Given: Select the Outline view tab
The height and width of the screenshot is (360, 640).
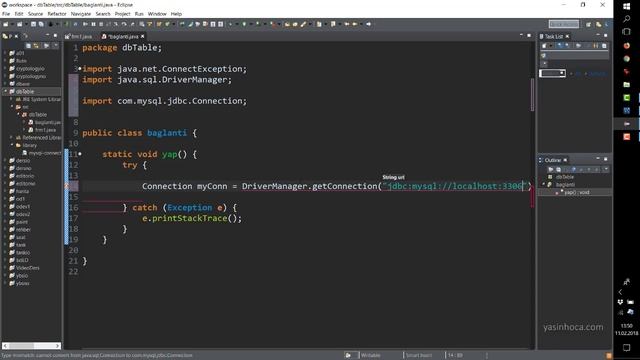Looking at the screenshot, I should 553,160.
